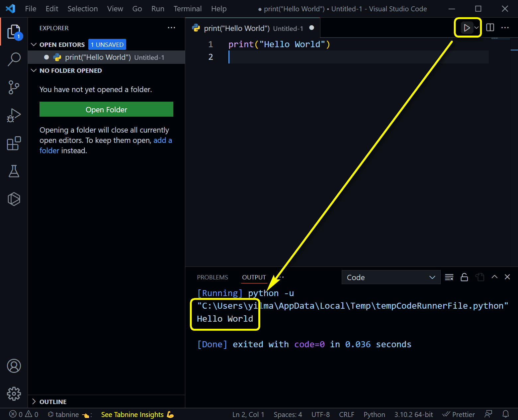Open See Tabnine Insights link
Image resolution: width=518 pixels, height=420 pixels.
pyautogui.click(x=137, y=414)
